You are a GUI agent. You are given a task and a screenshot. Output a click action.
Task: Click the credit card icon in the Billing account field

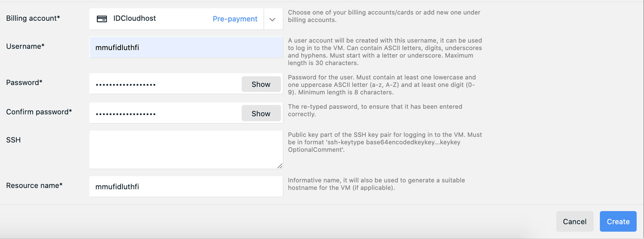tap(102, 19)
